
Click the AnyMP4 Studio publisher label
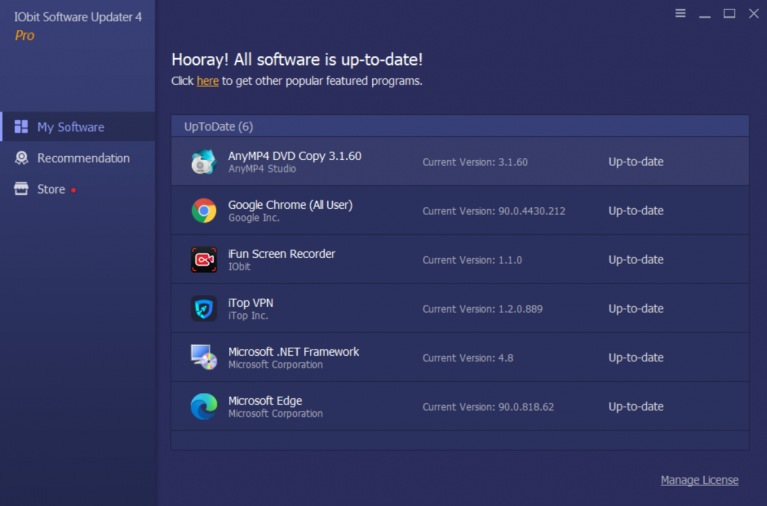(262, 169)
